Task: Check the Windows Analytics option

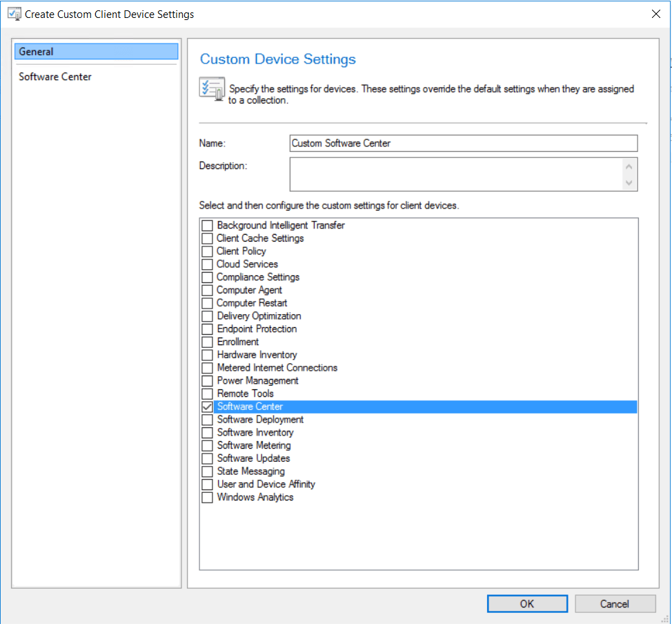Action: 207,498
